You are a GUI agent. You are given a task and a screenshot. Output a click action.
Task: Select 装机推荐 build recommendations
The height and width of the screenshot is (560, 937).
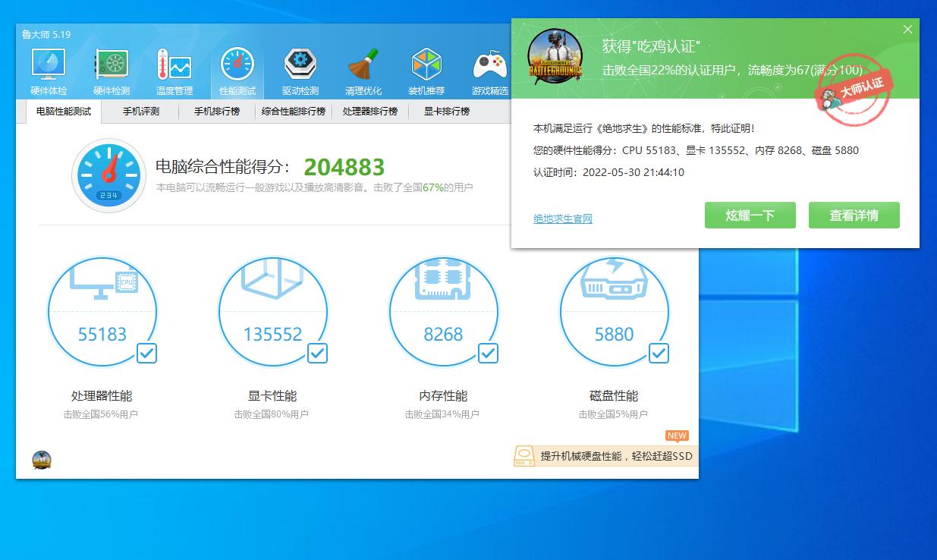point(426,68)
